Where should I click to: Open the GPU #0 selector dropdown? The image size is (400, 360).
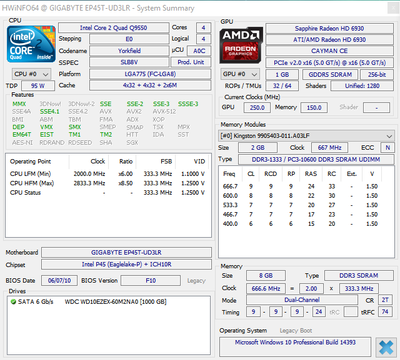click(x=240, y=74)
